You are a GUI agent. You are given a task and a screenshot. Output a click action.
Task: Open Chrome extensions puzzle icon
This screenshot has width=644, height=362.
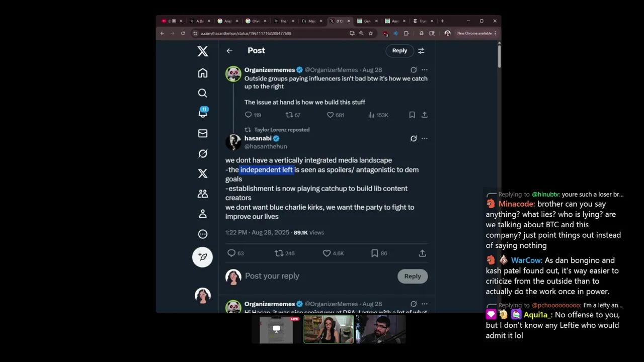tap(406, 33)
